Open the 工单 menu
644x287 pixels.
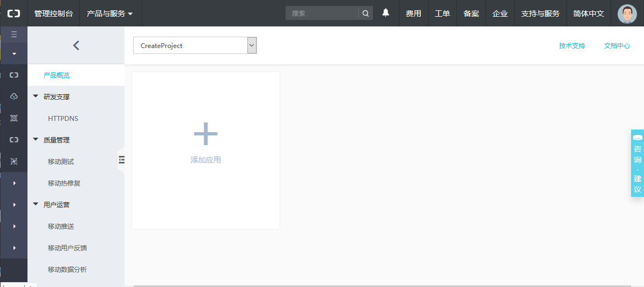442,13
